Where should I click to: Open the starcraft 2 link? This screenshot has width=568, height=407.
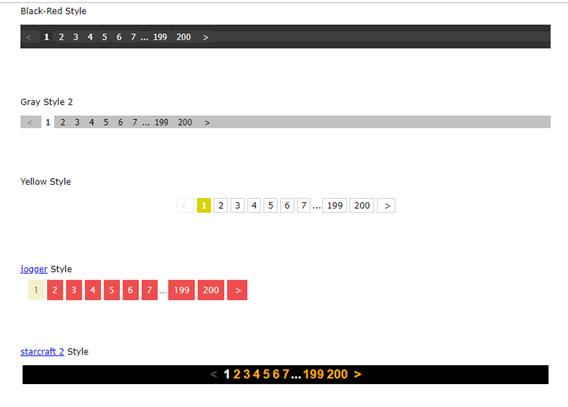[x=42, y=352]
